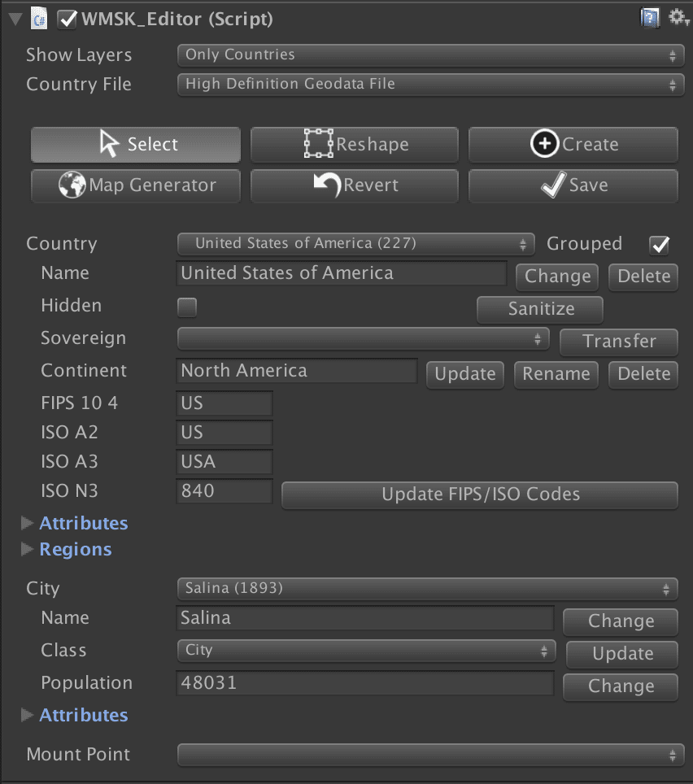This screenshot has width=693, height=784.
Task: Open the City selection dropdown
Action: 426,588
